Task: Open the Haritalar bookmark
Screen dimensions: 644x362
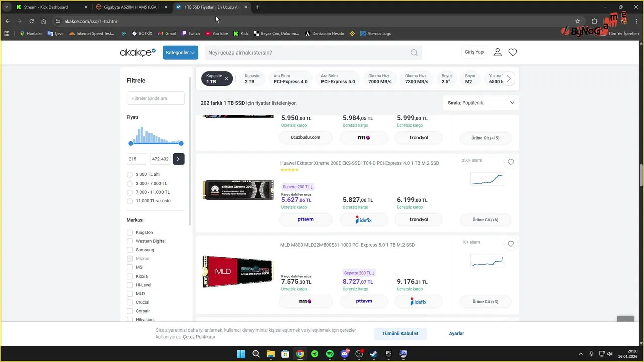Action: pos(31,34)
